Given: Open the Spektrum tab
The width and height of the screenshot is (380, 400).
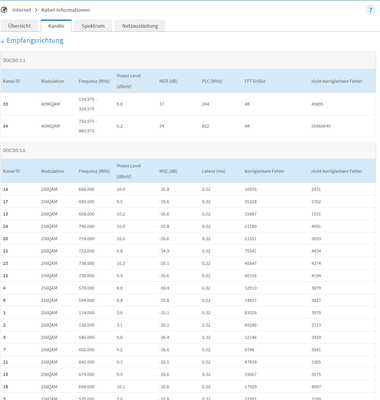Looking at the screenshot, I should click(x=93, y=26).
